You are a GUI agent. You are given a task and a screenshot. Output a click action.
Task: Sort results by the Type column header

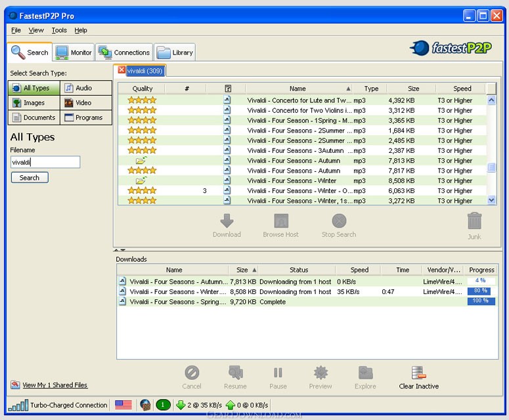pyautogui.click(x=370, y=89)
